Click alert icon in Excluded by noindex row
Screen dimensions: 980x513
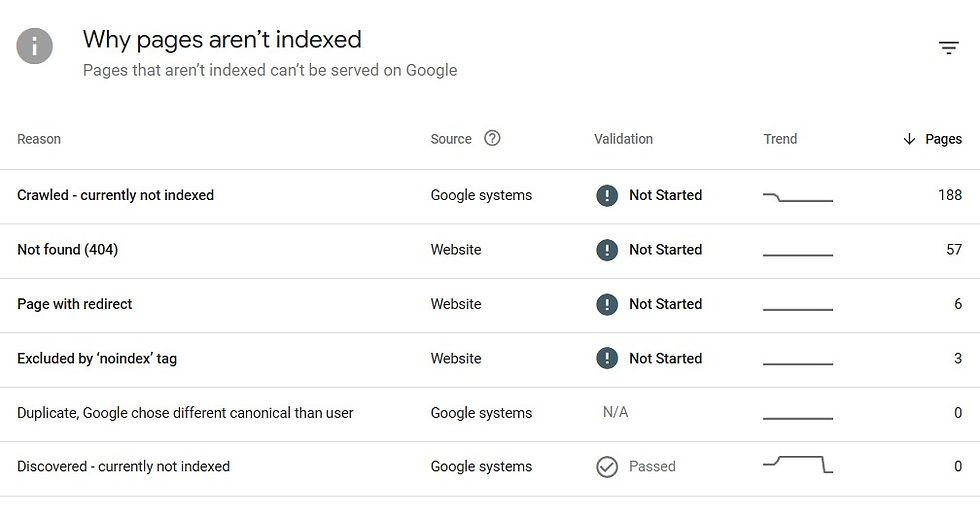tap(607, 359)
